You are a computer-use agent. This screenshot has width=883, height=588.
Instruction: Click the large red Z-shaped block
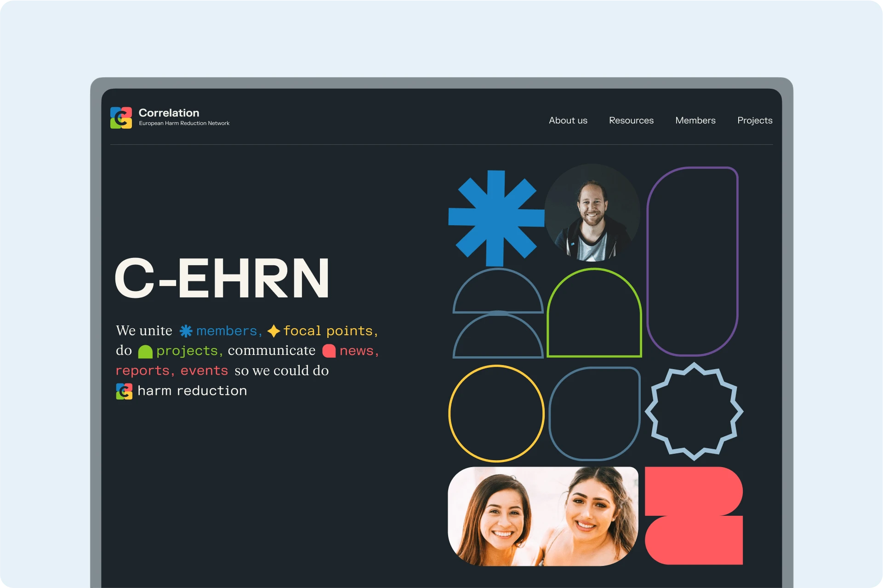(x=694, y=515)
